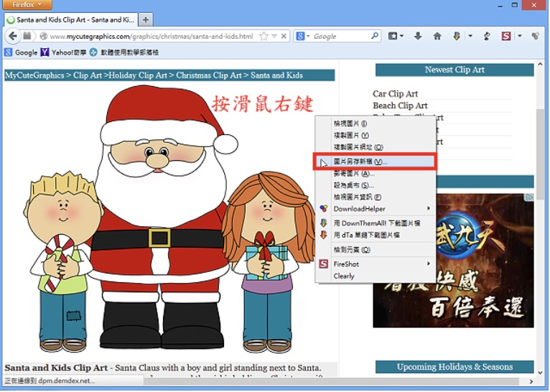
Task: Open the search engine selector dropdown
Action: tap(303, 36)
